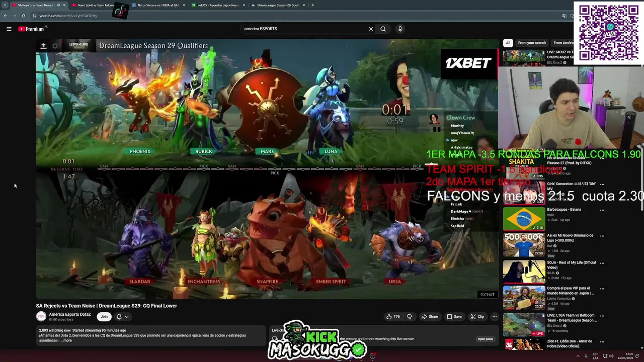Click the taskbar clock 13:20
The height and width of the screenshot is (362, 644).
pos(625,356)
